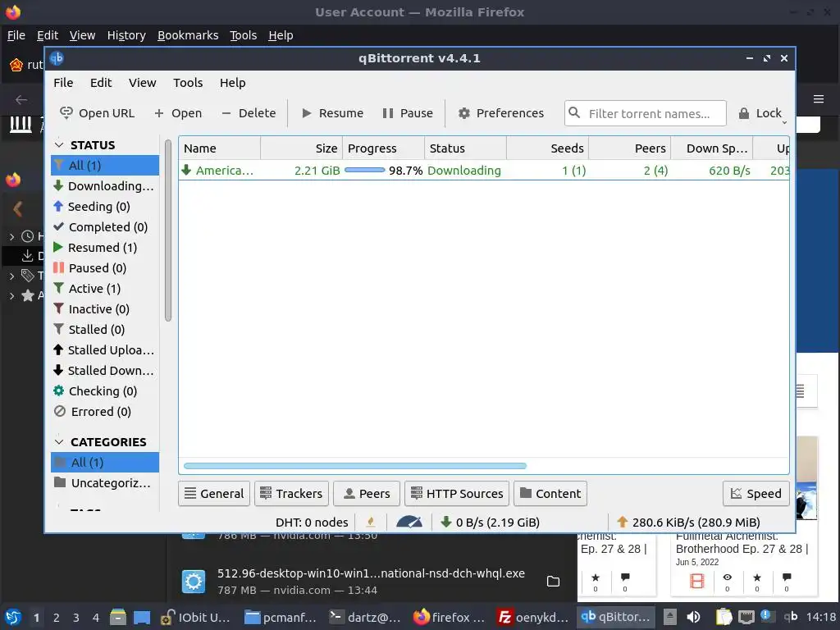Viewport: 840px width, 630px height.
Task: Click the upload speed status 280.6 KiB/s
Action: coord(688,523)
